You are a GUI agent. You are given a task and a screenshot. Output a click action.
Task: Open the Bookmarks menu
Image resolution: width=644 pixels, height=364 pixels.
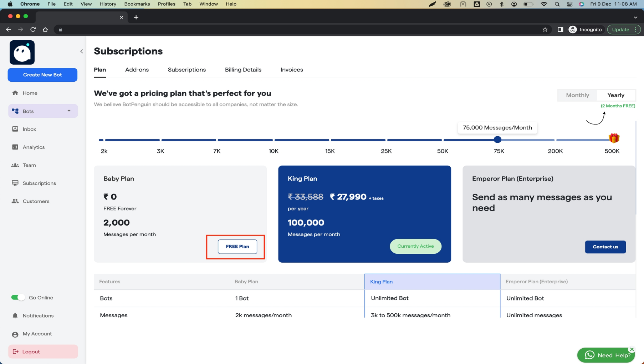(137, 4)
